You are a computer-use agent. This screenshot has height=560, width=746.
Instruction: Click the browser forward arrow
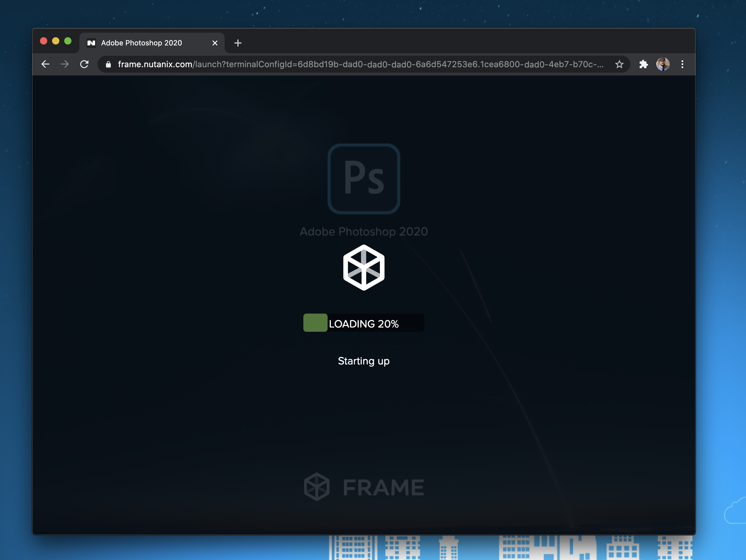(65, 64)
